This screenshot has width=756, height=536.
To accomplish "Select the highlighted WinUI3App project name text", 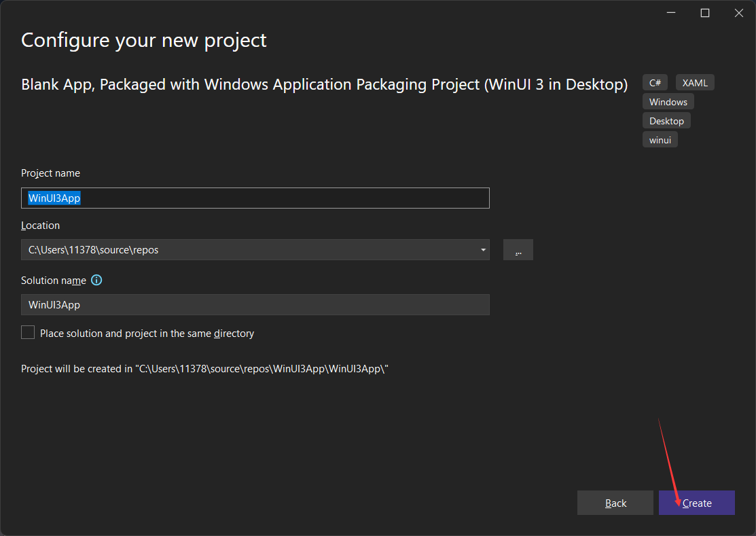I will click(54, 198).
